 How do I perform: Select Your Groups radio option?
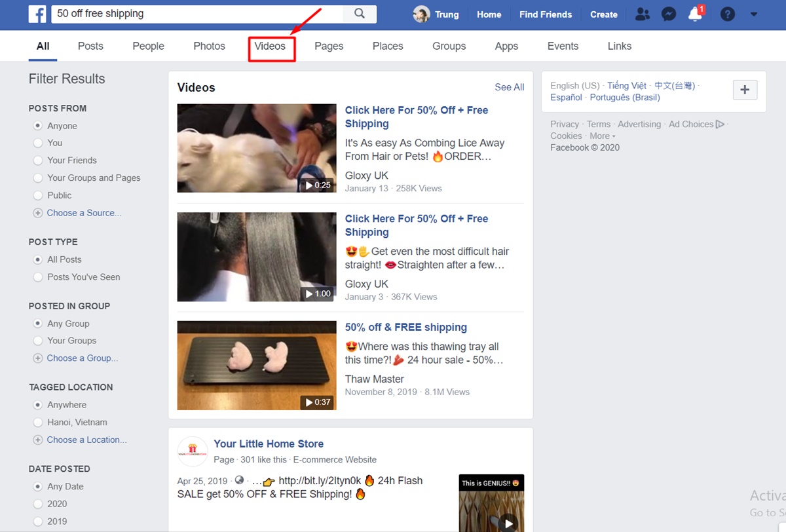[38, 341]
